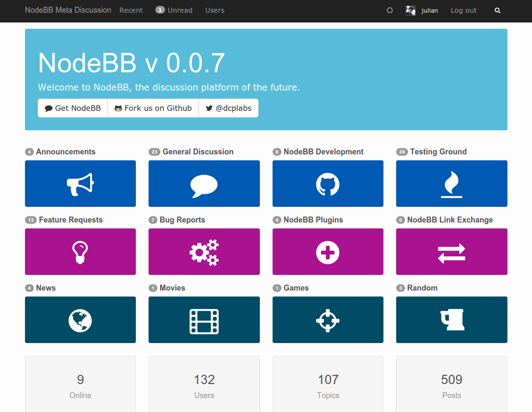
Task: Click the Movies category title
Action: pyautogui.click(x=172, y=288)
